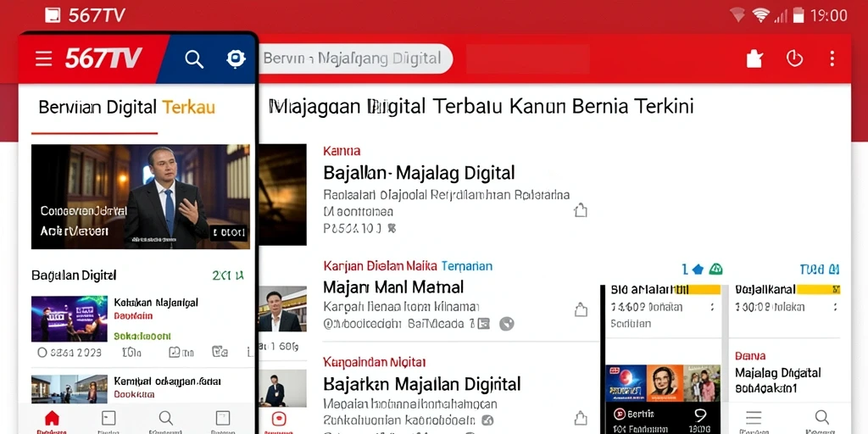Tap the magnifier icon in the phone's bottom navigation
868x434 pixels.
(165, 418)
